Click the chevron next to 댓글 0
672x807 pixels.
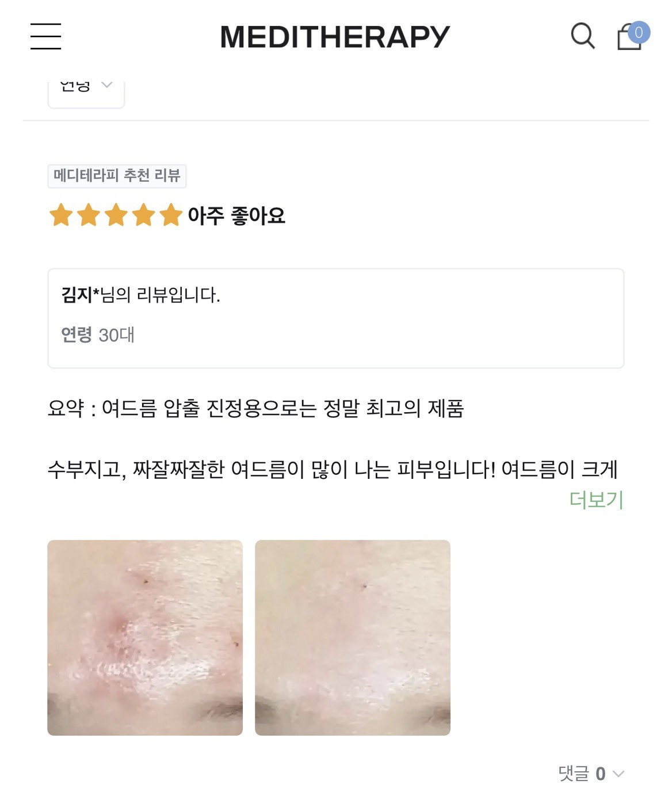point(618,774)
